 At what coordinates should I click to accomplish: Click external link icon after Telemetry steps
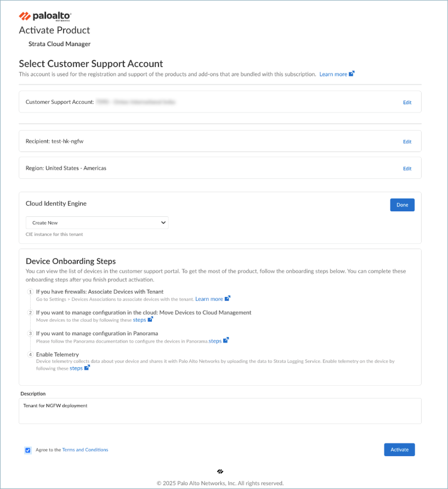[87, 368]
